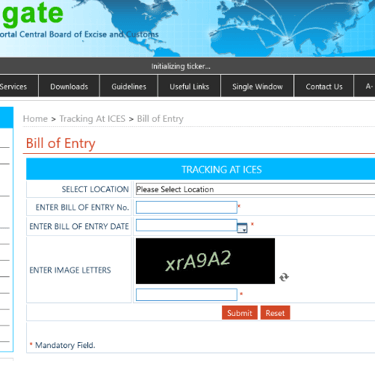This screenshot has height=366, width=375.
Task: Focus the Bill of Entry Date field
Action: pyautogui.click(x=186, y=225)
